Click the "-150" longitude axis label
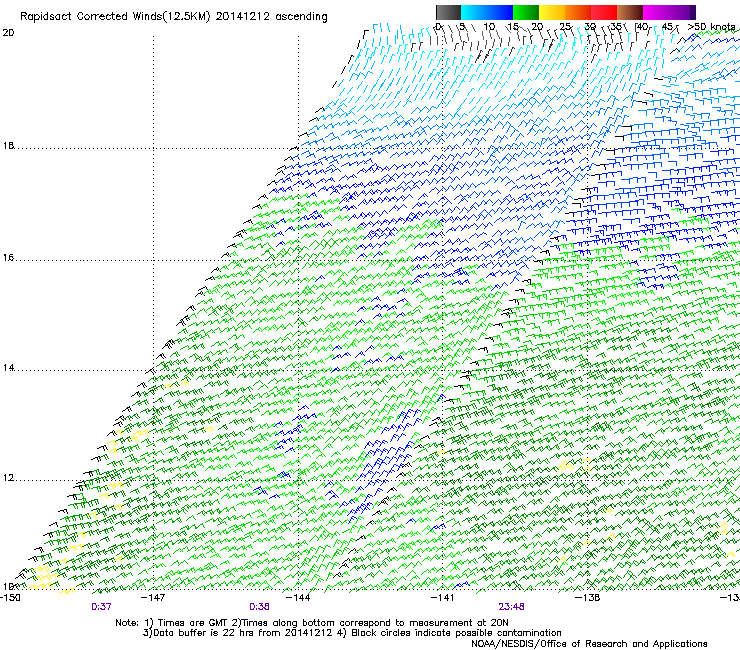740x650 pixels. 10,598
